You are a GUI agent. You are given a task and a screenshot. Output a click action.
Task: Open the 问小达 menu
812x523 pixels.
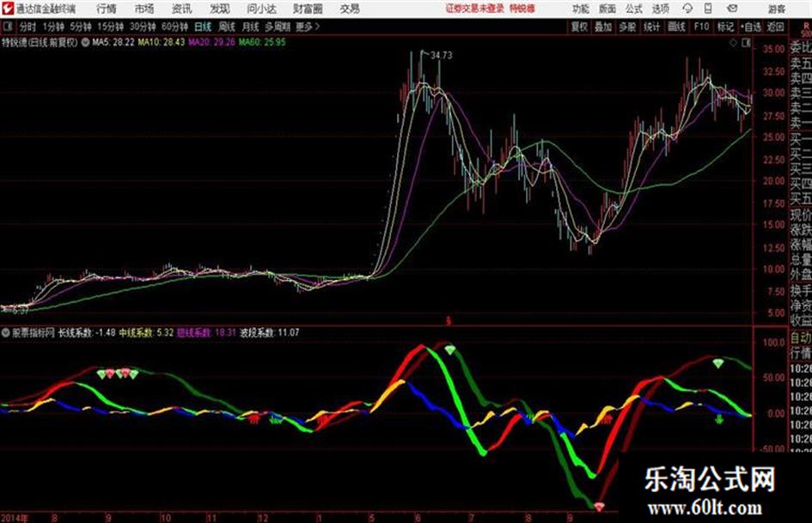261,9
